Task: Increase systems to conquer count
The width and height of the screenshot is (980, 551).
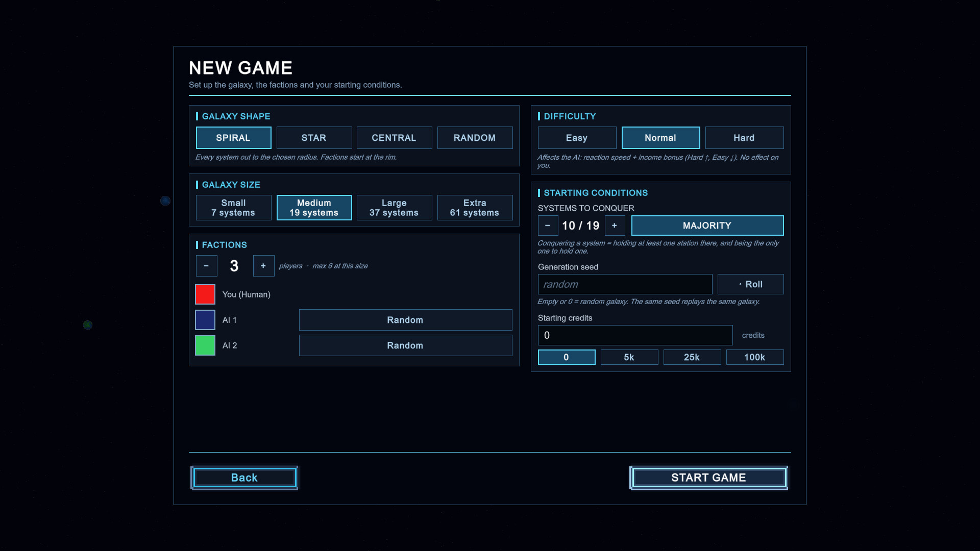Action: (x=615, y=226)
